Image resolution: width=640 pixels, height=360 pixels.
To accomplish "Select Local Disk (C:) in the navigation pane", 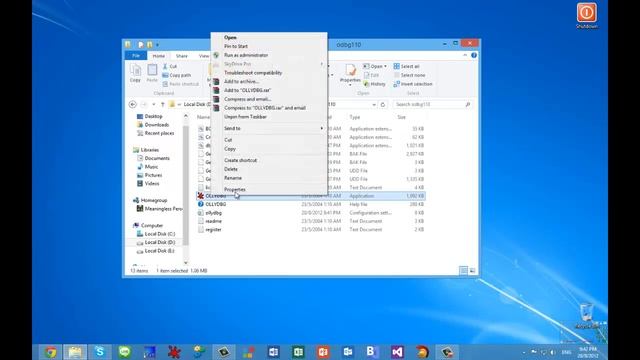I will pos(159,234).
